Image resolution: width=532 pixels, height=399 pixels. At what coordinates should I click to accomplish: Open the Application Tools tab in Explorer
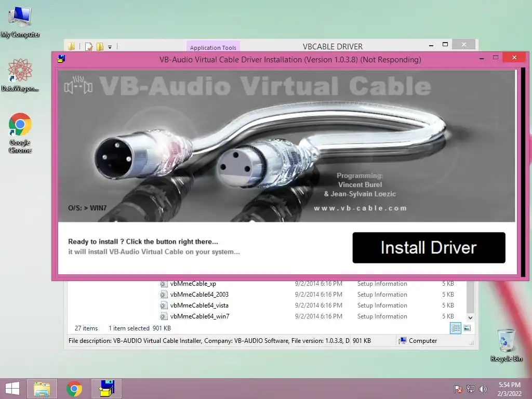click(213, 47)
